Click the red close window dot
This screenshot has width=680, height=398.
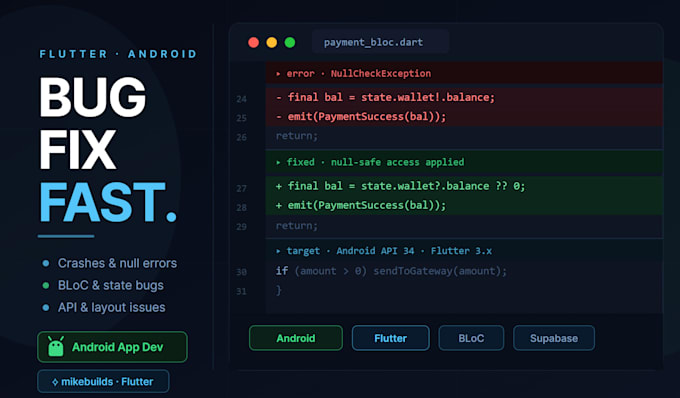pos(253,42)
